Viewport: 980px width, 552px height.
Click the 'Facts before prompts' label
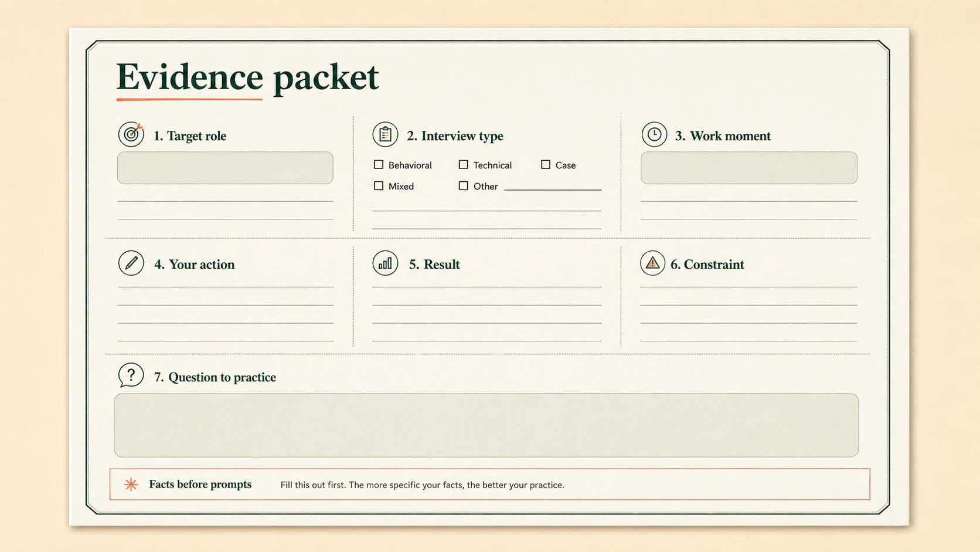[200, 485]
